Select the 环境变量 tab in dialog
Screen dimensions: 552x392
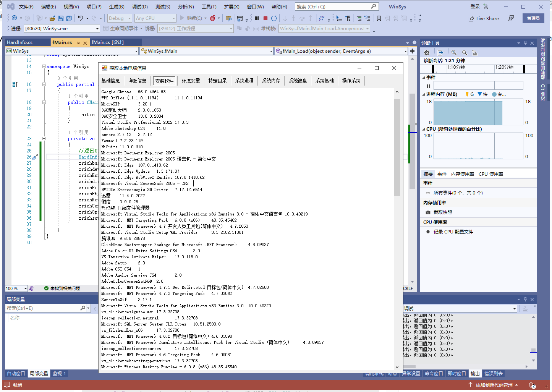coord(191,81)
